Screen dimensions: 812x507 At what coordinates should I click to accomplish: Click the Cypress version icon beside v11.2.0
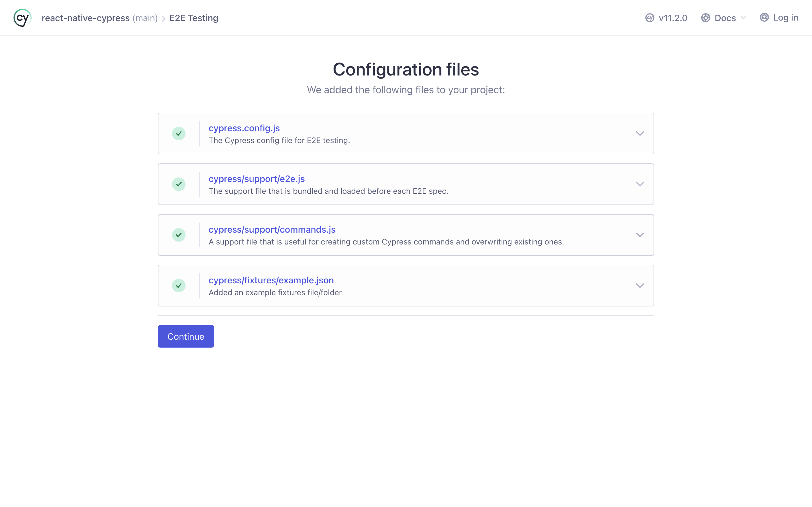(650, 18)
